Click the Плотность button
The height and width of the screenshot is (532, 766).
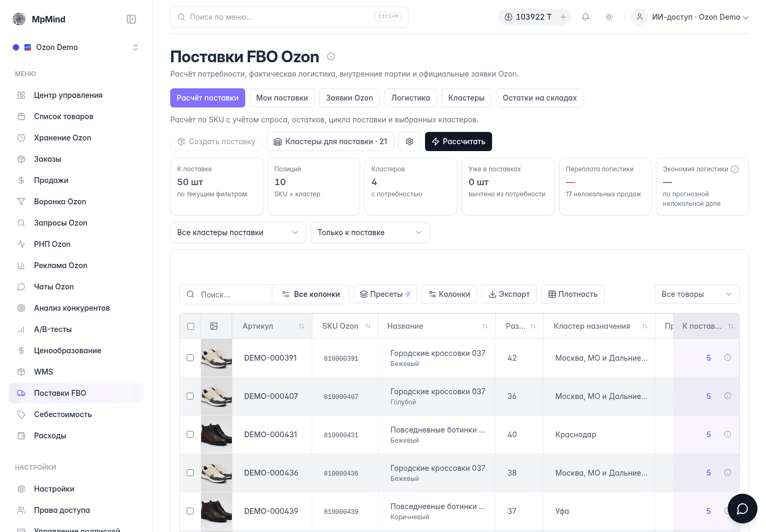click(x=573, y=294)
